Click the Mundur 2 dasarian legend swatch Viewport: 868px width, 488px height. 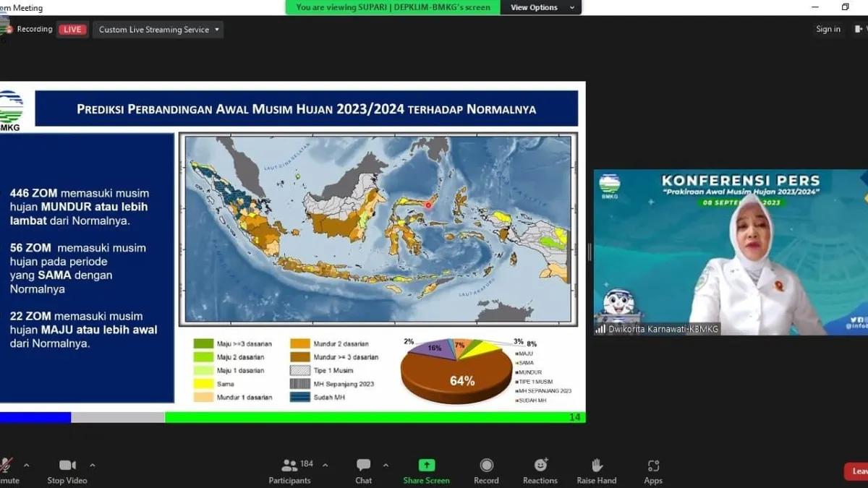click(301, 343)
